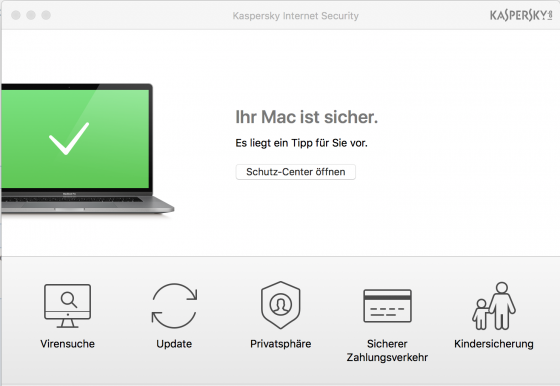Click the green laptop status image
Screen dimensions: 560x386
tap(86, 148)
